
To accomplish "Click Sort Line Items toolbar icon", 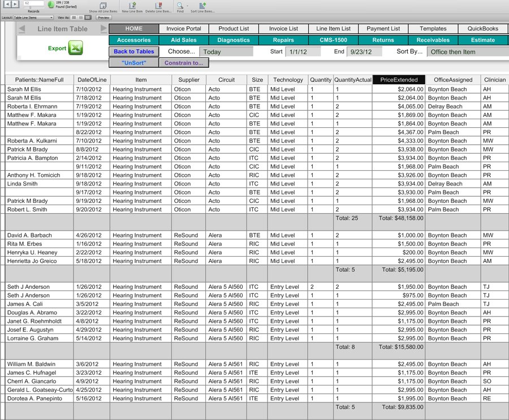I will pos(202,6).
